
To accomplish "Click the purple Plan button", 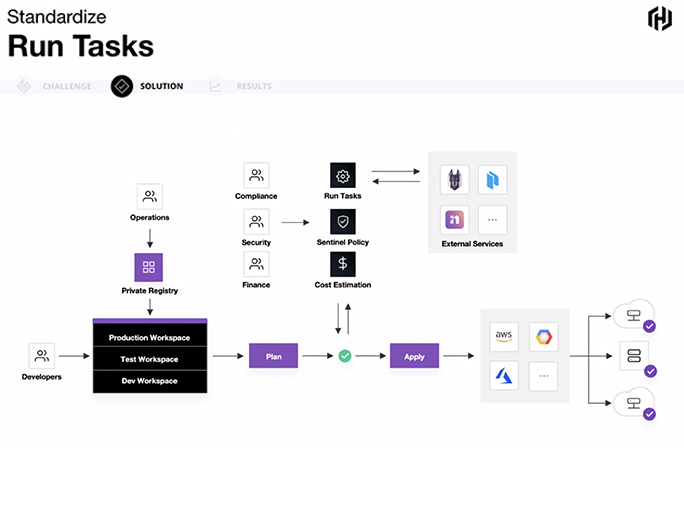I will [x=274, y=356].
